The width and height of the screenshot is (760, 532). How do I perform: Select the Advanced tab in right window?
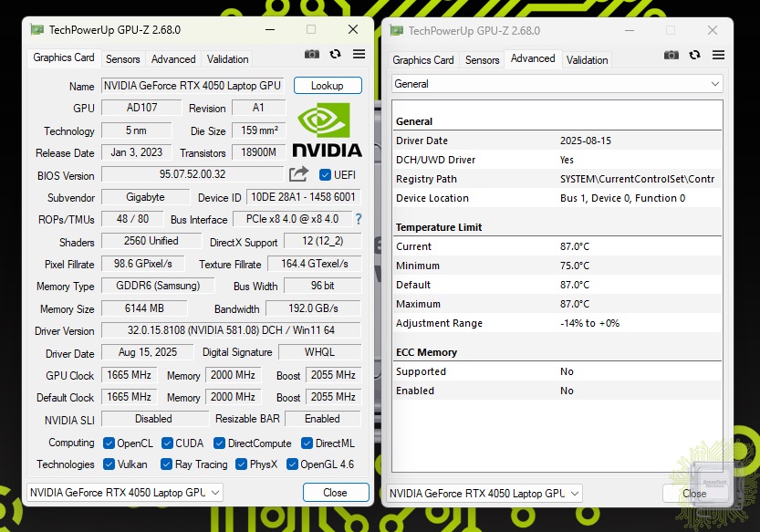(x=533, y=58)
